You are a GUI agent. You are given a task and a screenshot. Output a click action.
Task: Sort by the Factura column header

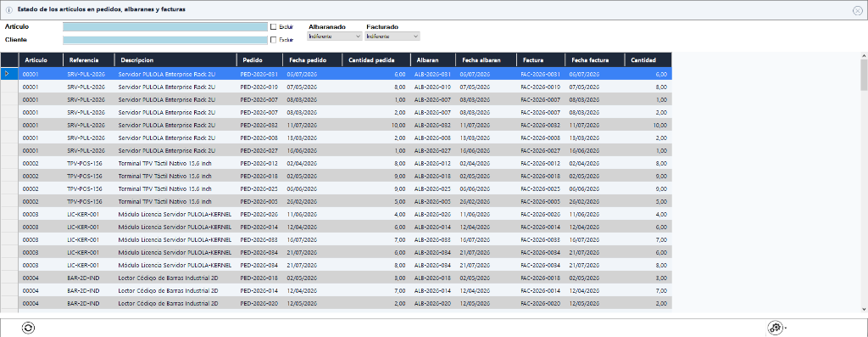click(x=541, y=60)
